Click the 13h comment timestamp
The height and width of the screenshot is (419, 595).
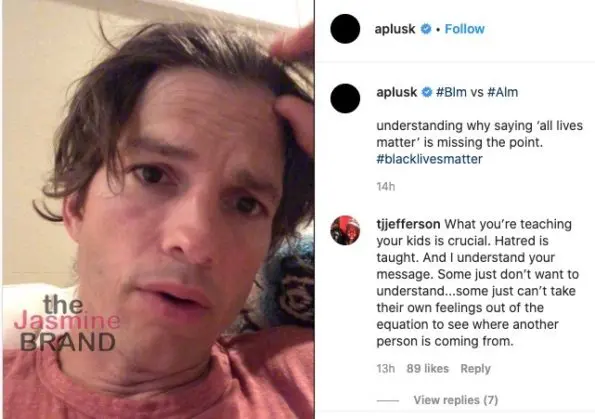click(x=386, y=369)
